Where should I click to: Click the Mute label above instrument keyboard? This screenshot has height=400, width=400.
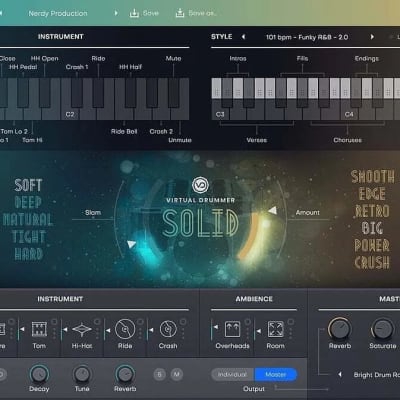coord(173,58)
